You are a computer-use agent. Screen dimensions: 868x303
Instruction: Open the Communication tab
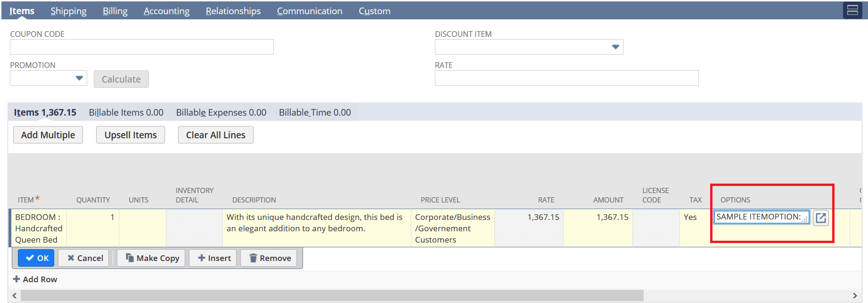pyautogui.click(x=310, y=10)
